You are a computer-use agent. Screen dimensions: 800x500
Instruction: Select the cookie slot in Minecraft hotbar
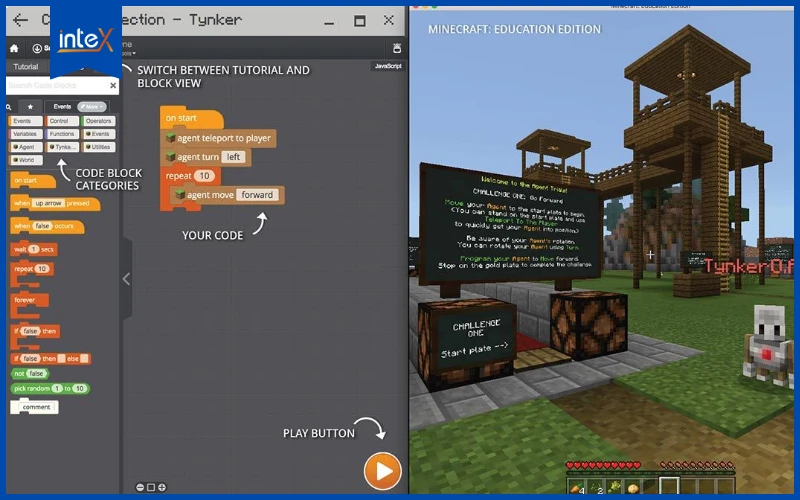(x=633, y=487)
